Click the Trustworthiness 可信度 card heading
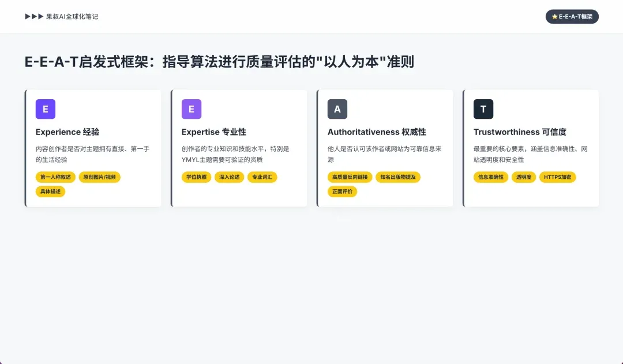Viewport: 623px width, 364px height. [x=520, y=132]
